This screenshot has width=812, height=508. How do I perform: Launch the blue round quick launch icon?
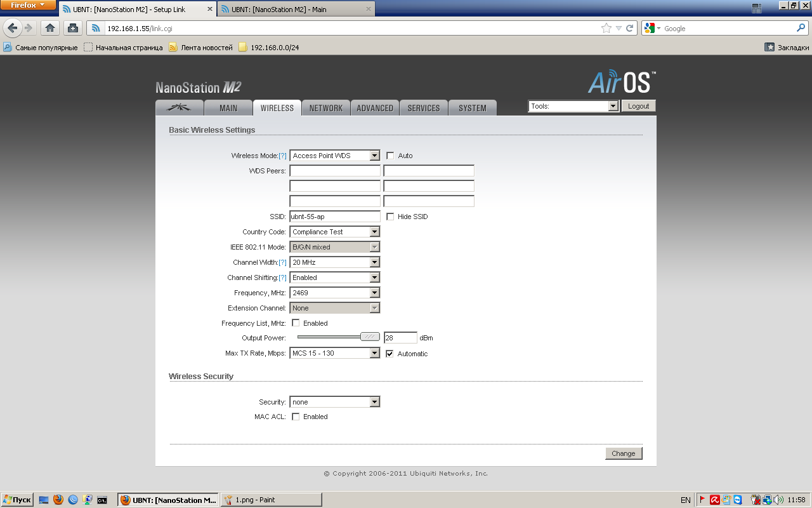[x=73, y=500]
